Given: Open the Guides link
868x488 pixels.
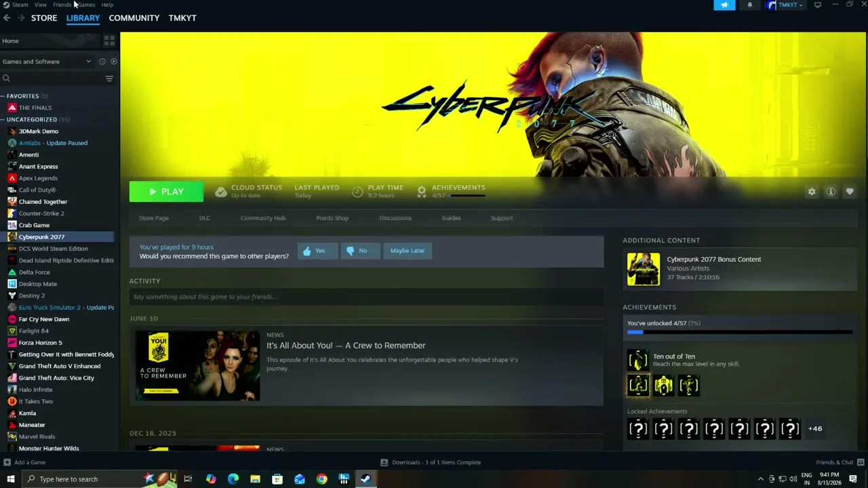Looking at the screenshot, I should click(x=451, y=218).
